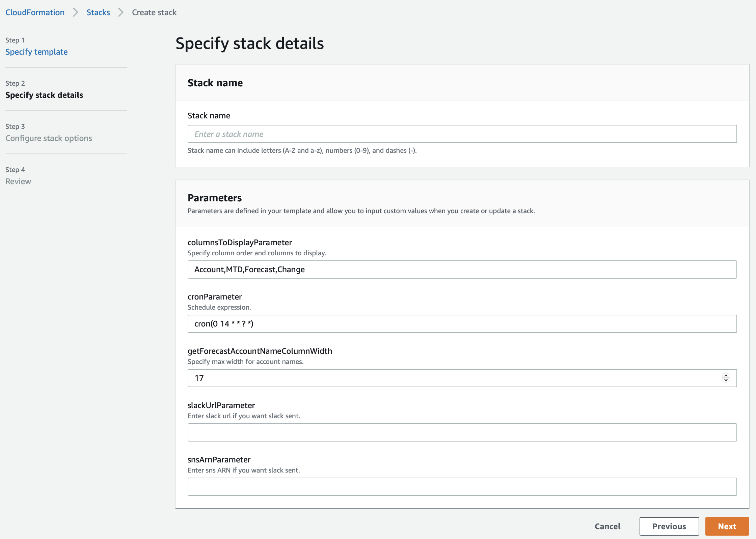Focus the snsArnParameter input field
This screenshot has width=756, height=539.
[x=462, y=487]
